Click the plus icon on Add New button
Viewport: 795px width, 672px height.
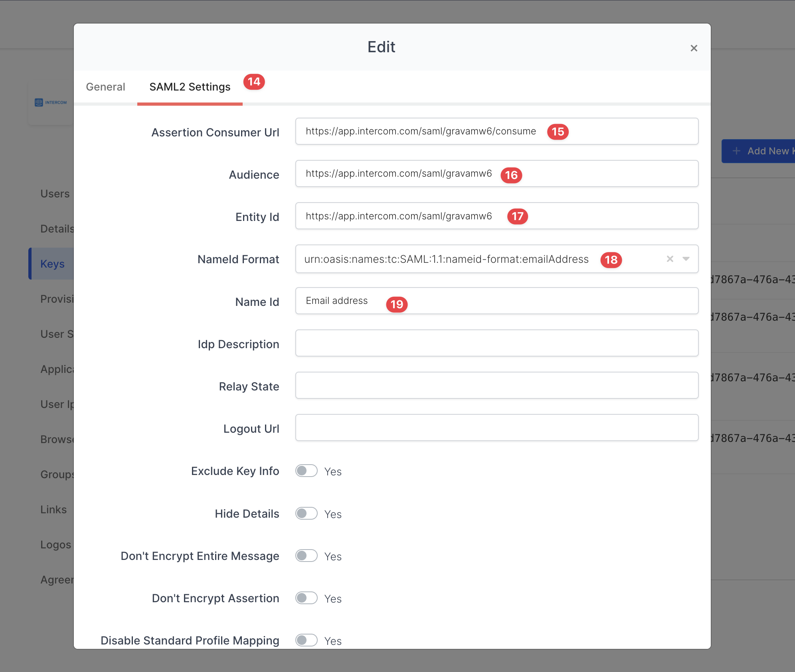736,151
